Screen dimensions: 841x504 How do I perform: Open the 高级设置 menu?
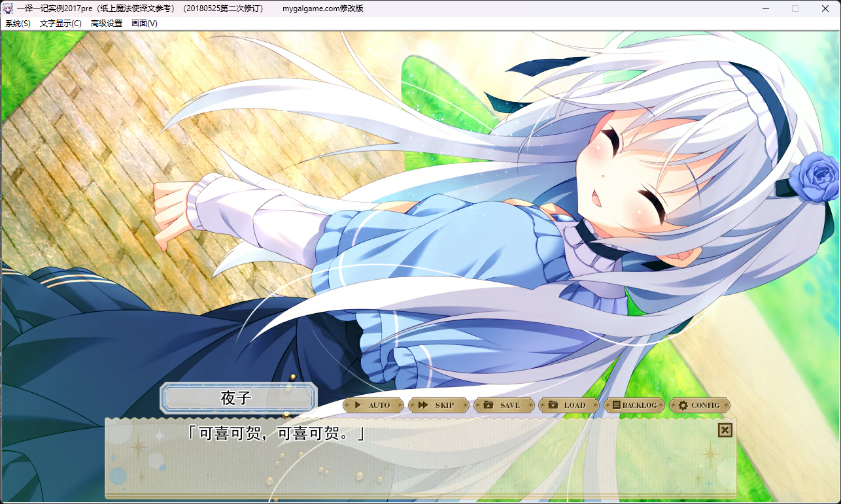click(107, 24)
